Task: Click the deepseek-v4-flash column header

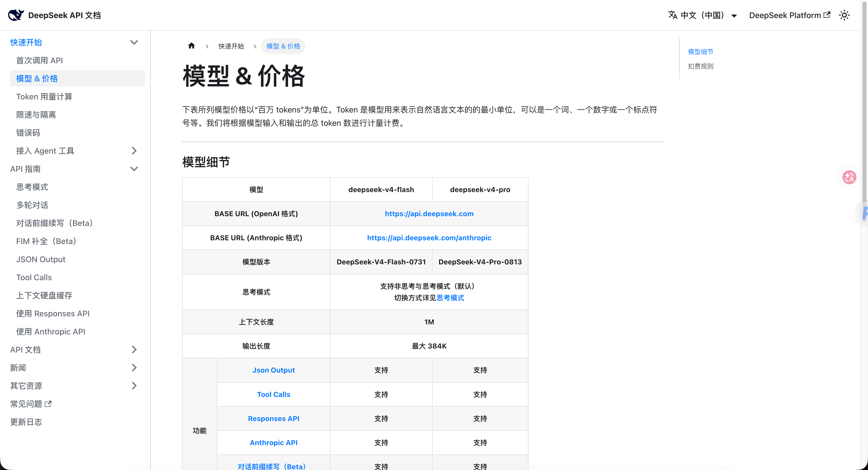Action: [x=381, y=189]
